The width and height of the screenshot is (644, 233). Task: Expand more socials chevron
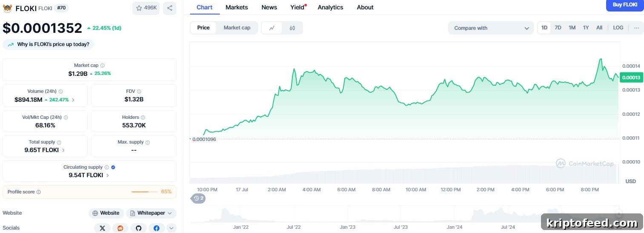click(171, 228)
